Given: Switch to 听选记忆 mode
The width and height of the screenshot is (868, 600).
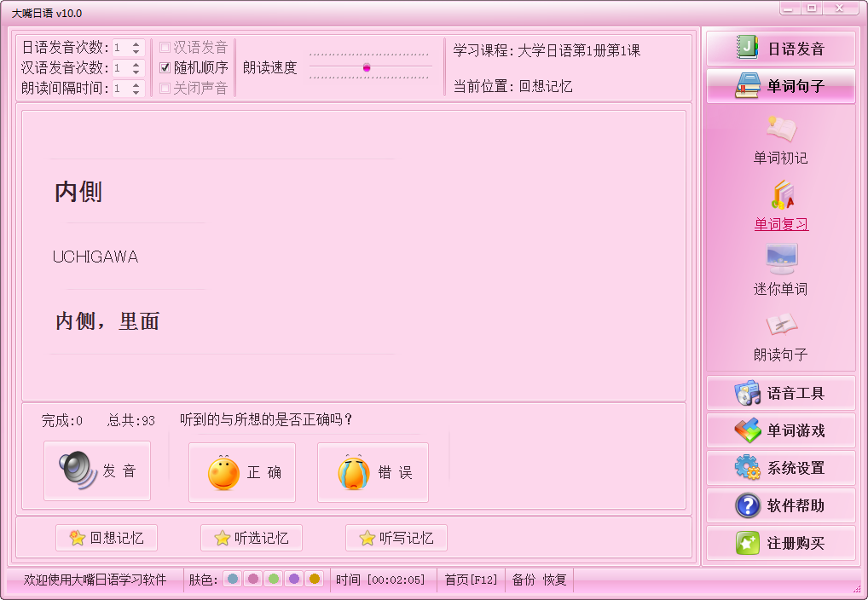Looking at the screenshot, I should [x=252, y=538].
